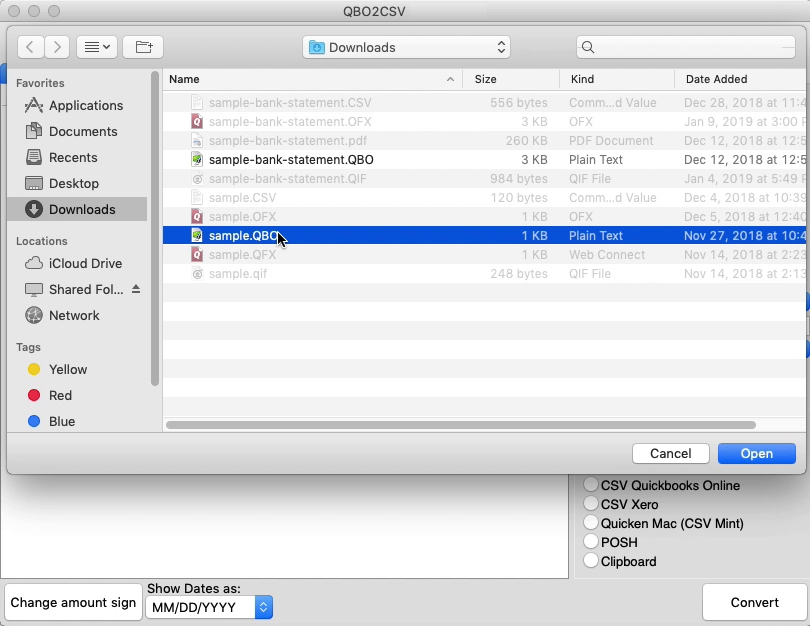Click the sidebar vertical scrollbar
This screenshot has height=626, width=810.
click(154, 229)
